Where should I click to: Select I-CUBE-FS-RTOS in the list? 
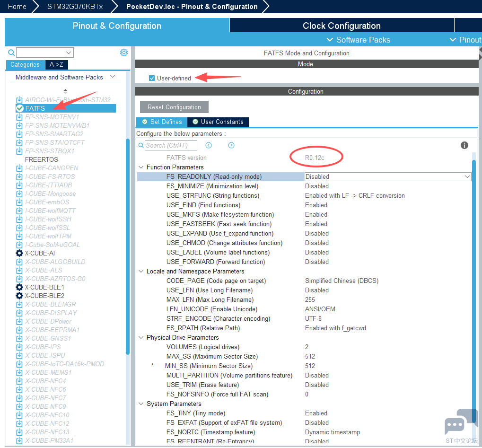50,176
